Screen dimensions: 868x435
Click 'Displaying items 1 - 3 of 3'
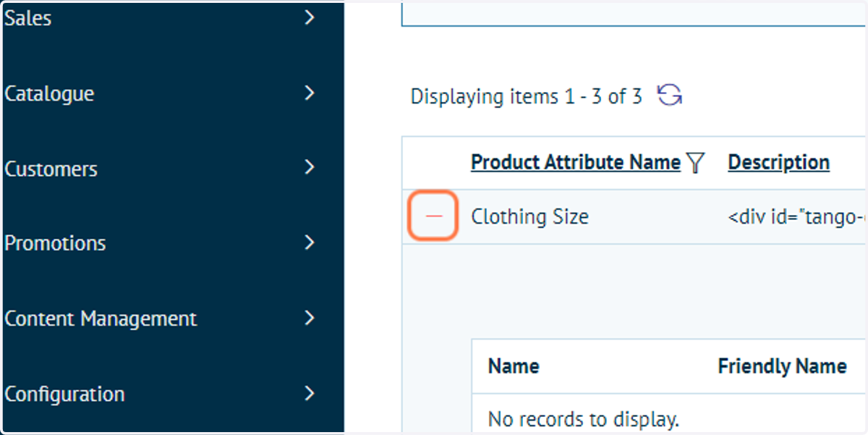coord(526,96)
